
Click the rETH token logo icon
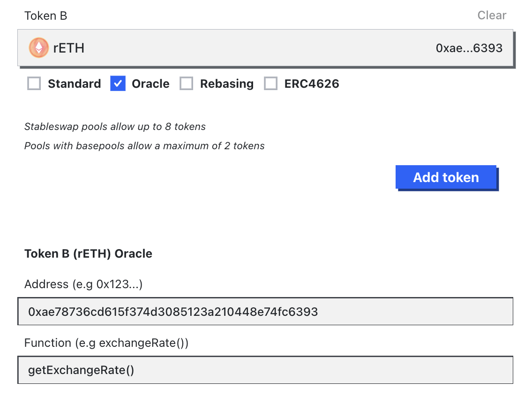pos(39,48)
